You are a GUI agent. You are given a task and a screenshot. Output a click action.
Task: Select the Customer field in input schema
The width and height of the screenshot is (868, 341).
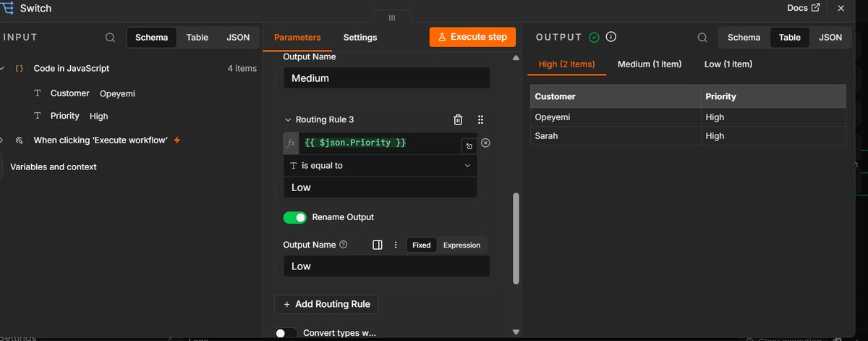(70, 93)
